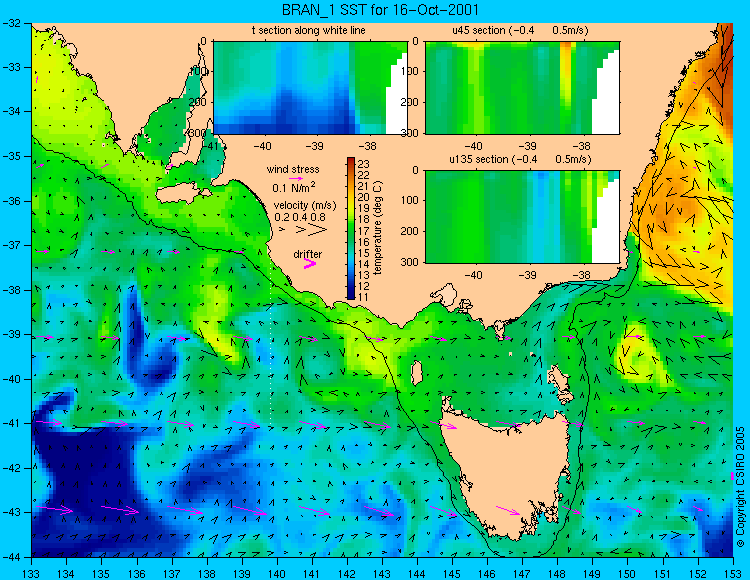The image size is (750, 580).
Task: Click the magenta wind stress legend arrow
Action: tap(296, 178)
